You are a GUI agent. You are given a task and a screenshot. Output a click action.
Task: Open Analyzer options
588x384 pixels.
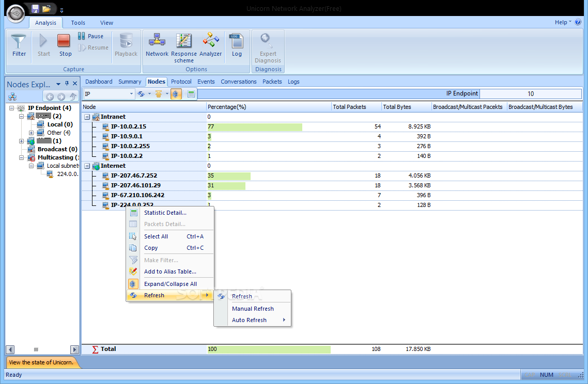coord(210,45)
